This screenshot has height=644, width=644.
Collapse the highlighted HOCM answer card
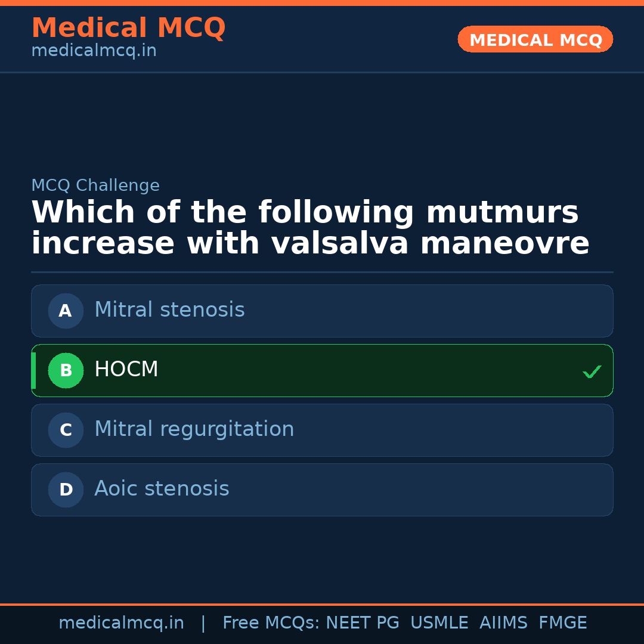(x=322, y=370)
